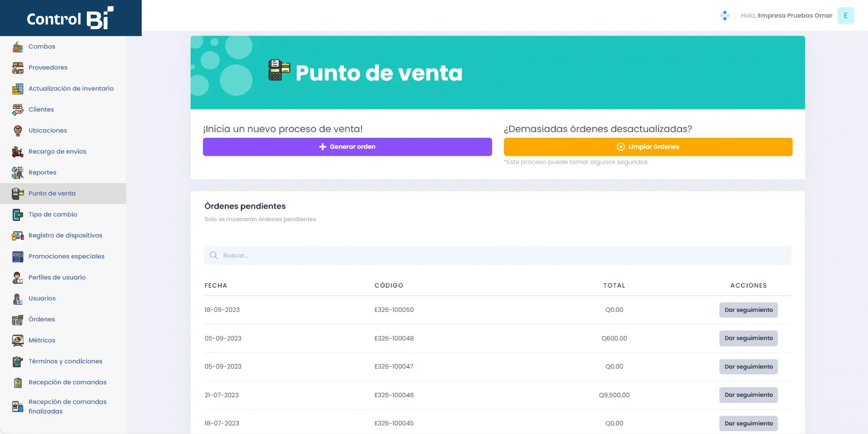Click the Órdenes sidebar icon
868x434 pixels.
[x=18, y=320]
